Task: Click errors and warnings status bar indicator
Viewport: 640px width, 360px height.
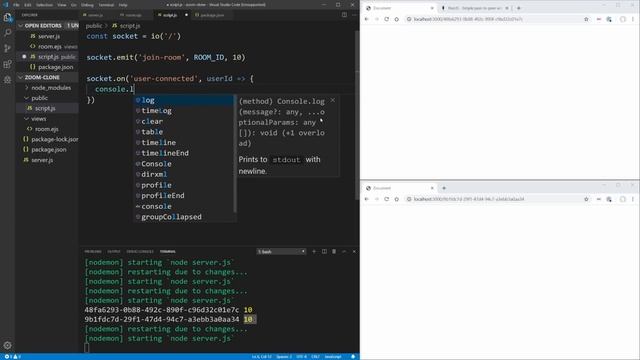Action: pyautogui.click(x=12, y=356)
